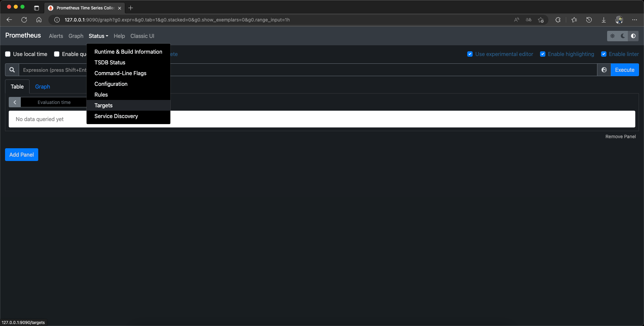This screenshot has height=326, width=644.
Task: Click the Evaluation time field
Action: [54, 102]
